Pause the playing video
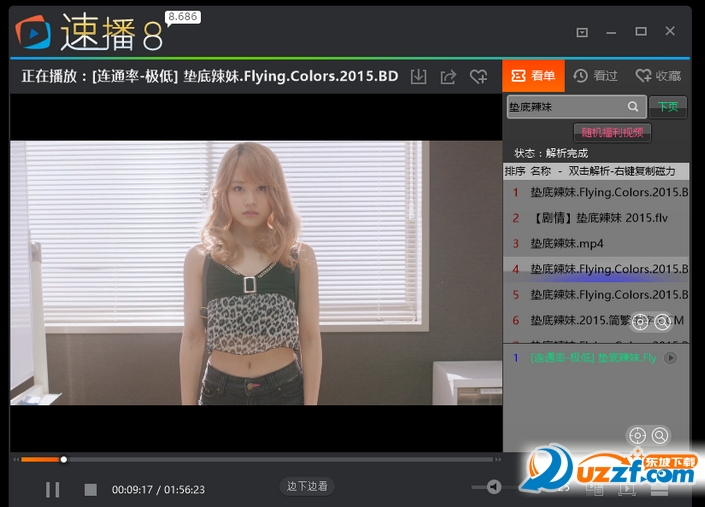This screenshot has height=507, width=705. [x=53, y=489]
